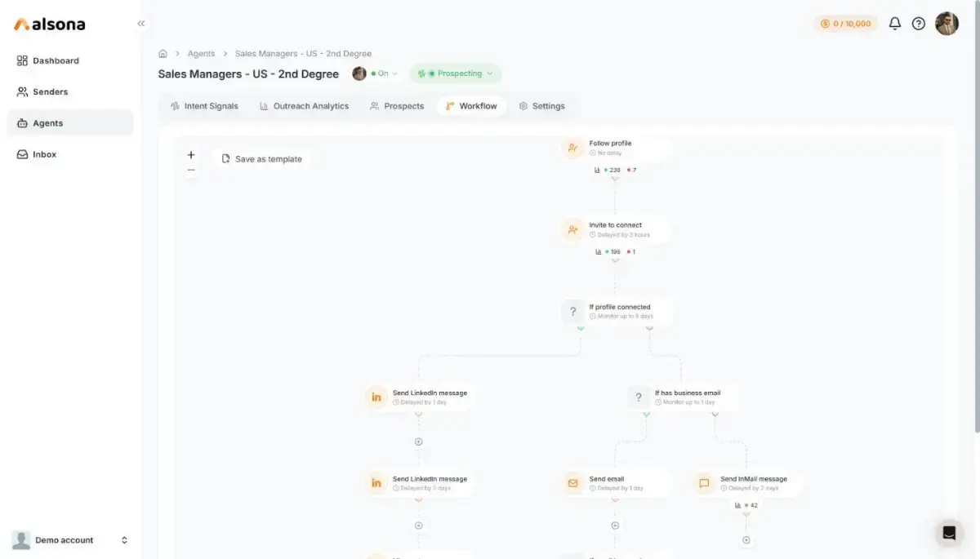Zoom out the workflow canvas
The width and height of the screenshot is (980, 559).
click(191, 171)
